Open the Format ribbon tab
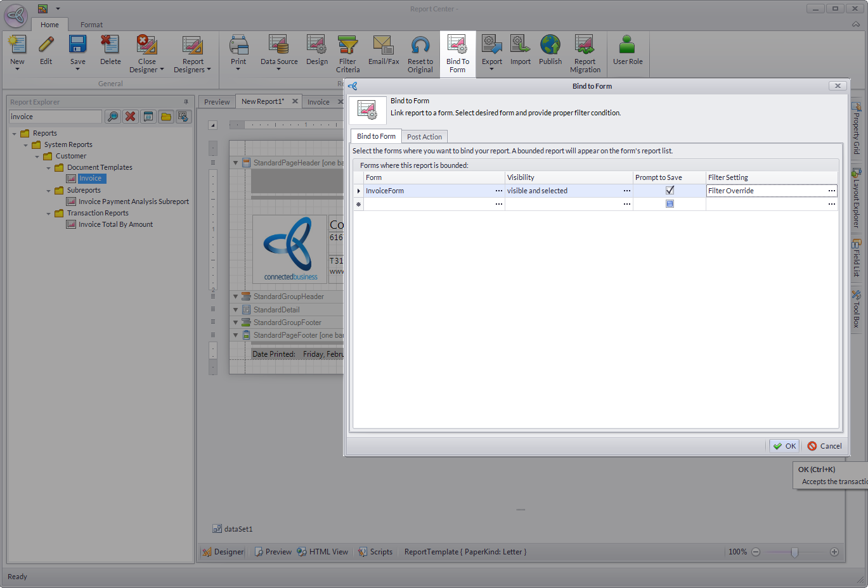The height and width of the screenshot is (588, 868). pos(91,25)
